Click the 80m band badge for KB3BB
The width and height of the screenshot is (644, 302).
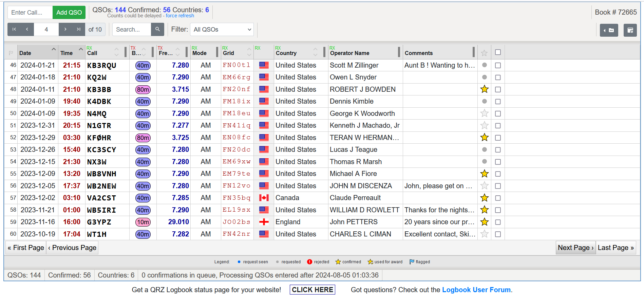[x=143, y=90]
